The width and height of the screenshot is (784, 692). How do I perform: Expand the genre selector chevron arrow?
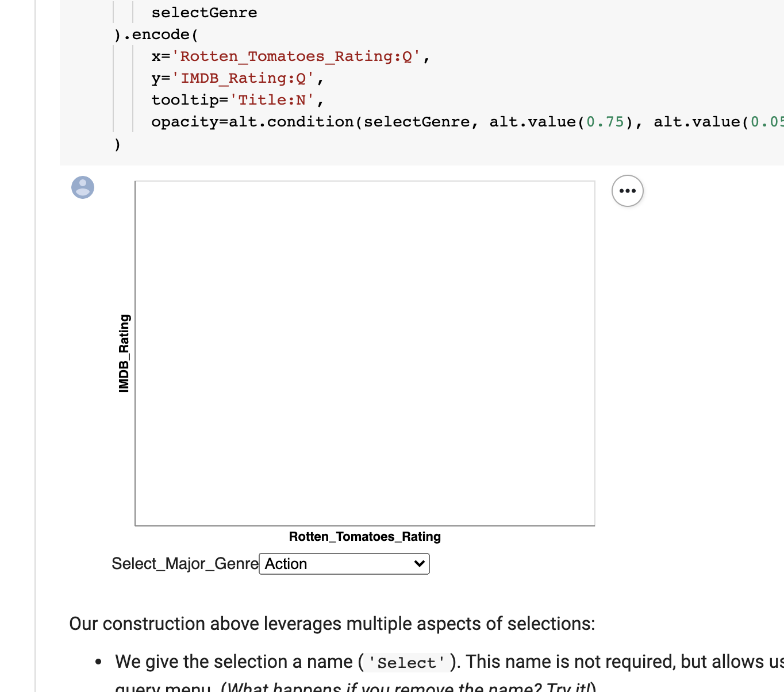click(x=418, y=564)
